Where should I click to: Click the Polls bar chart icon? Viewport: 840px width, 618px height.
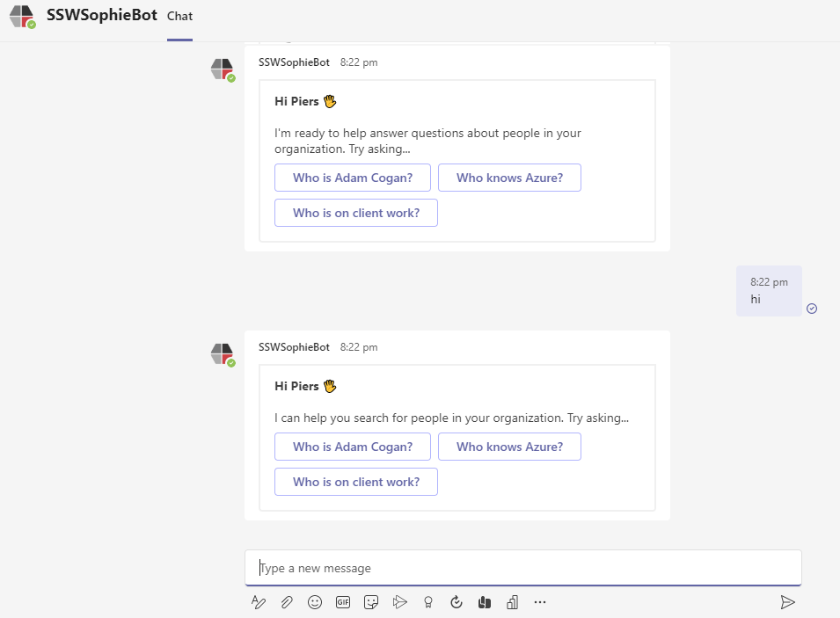(x=512, y=602)
